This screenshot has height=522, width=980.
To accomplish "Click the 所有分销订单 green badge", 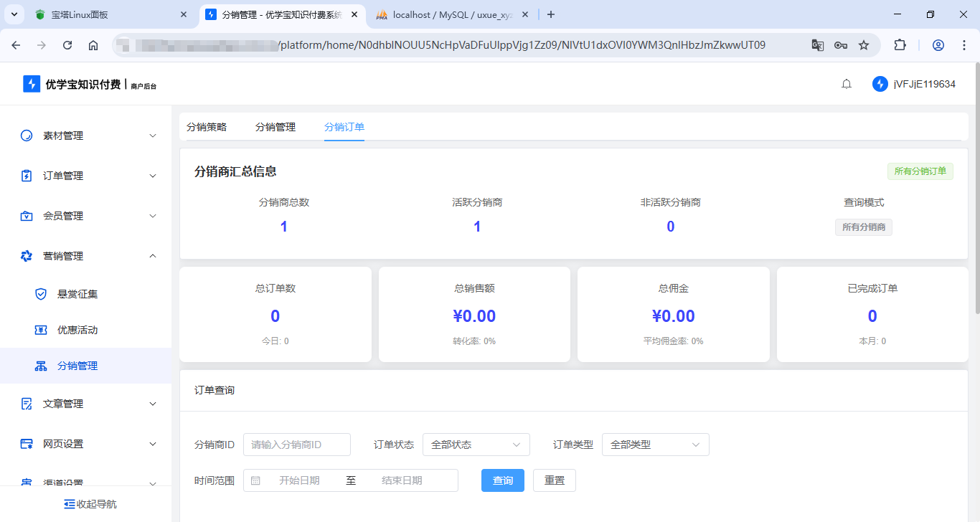I will pos(920,171).
